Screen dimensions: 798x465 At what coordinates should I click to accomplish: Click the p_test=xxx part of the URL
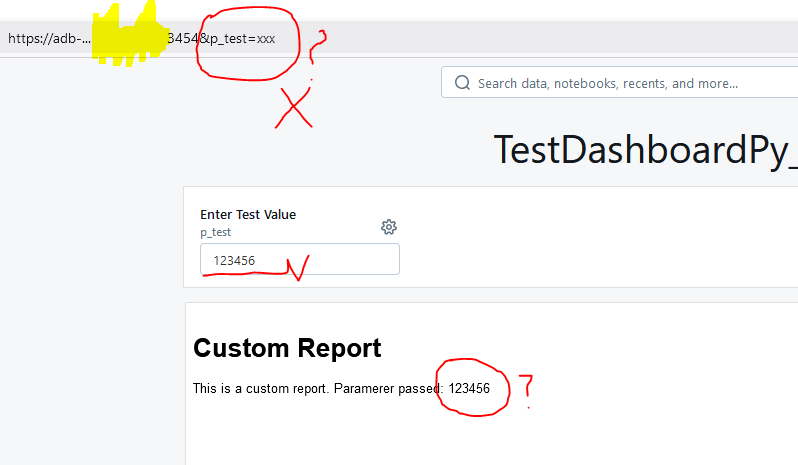[x=242, y=38]
